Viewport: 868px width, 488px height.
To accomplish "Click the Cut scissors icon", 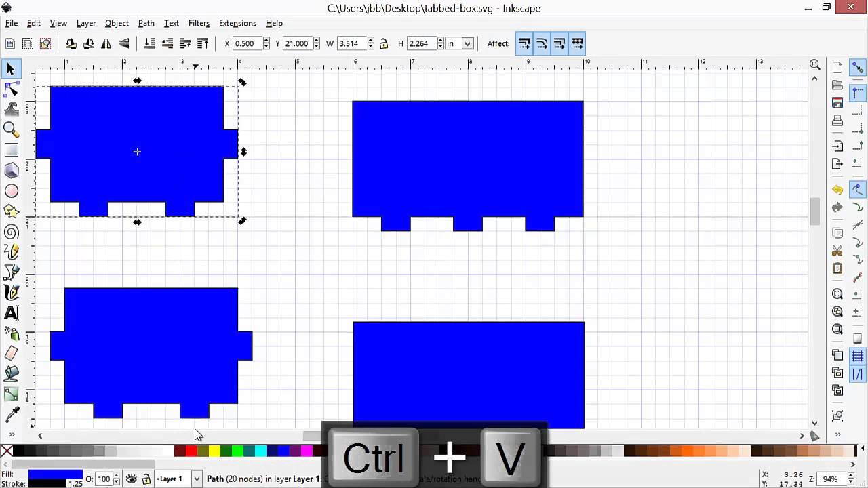I will 837,251.
